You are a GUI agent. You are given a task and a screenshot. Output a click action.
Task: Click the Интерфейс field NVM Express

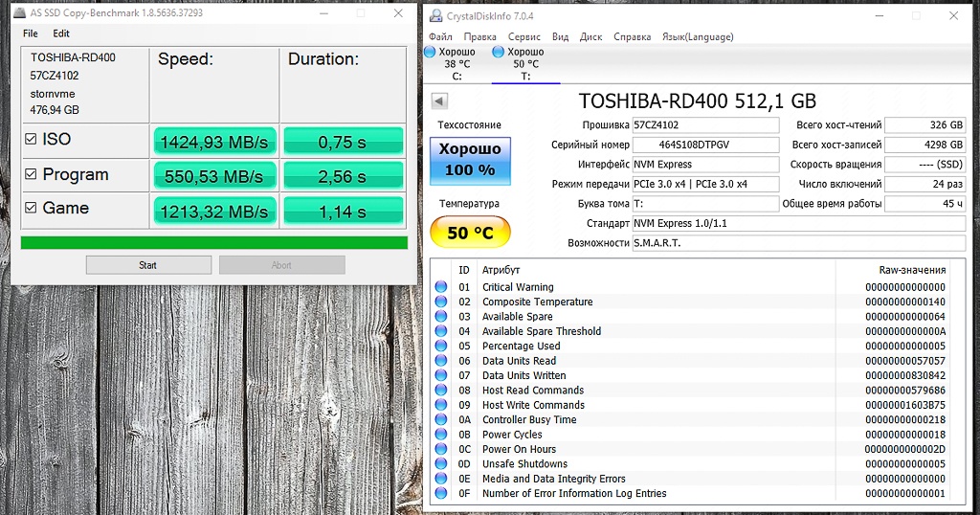pos(705,165)
